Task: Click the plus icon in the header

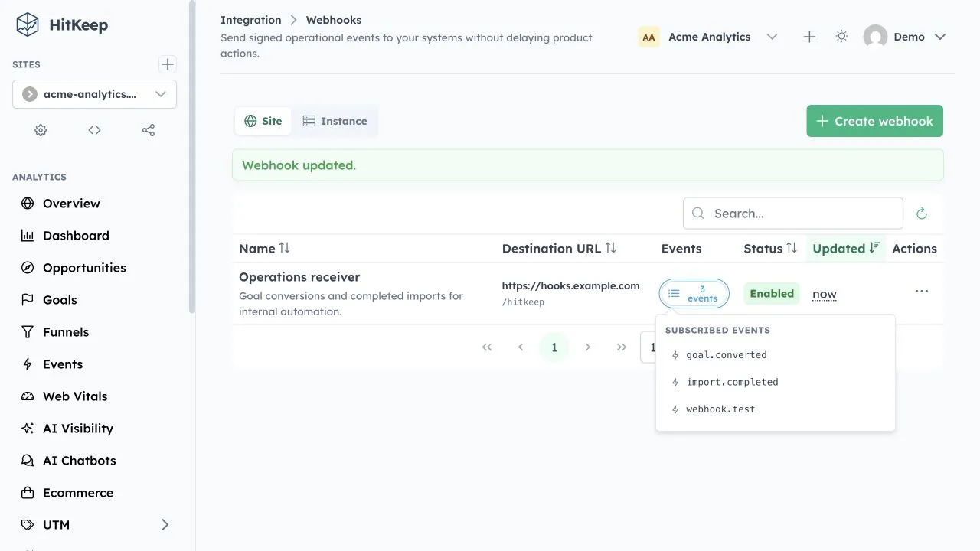Action: point(809,37)
